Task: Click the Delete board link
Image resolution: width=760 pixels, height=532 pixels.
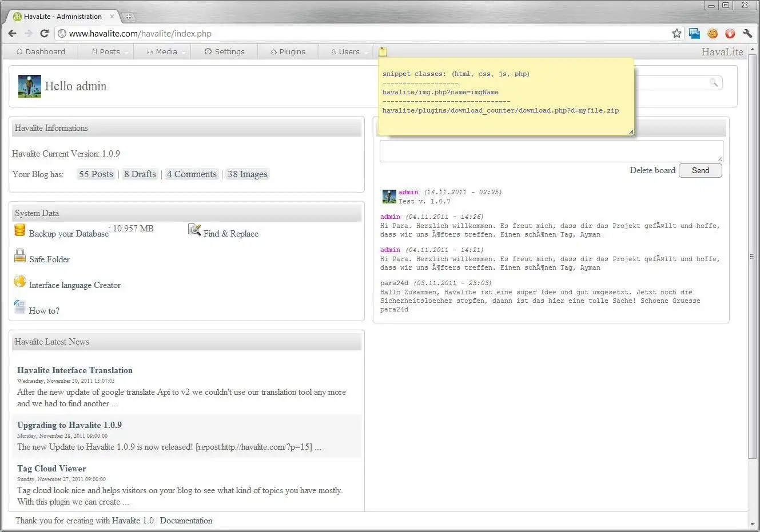Action: [652, 170]
